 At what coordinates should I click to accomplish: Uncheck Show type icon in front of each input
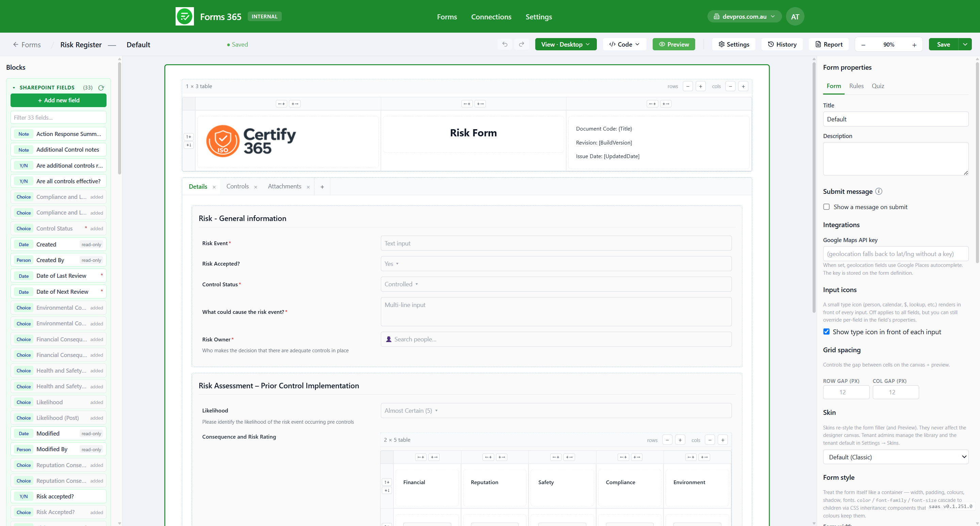826,332
